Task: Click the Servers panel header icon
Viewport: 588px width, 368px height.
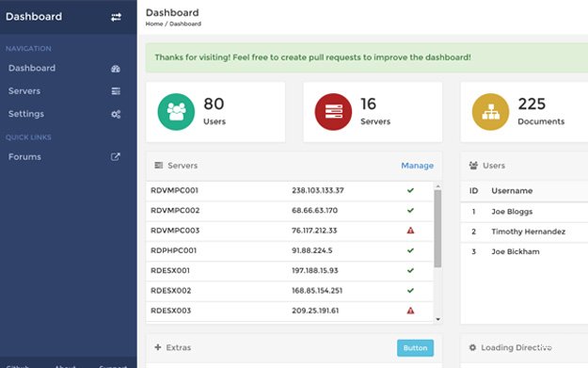Action: [x=159, y=165]
